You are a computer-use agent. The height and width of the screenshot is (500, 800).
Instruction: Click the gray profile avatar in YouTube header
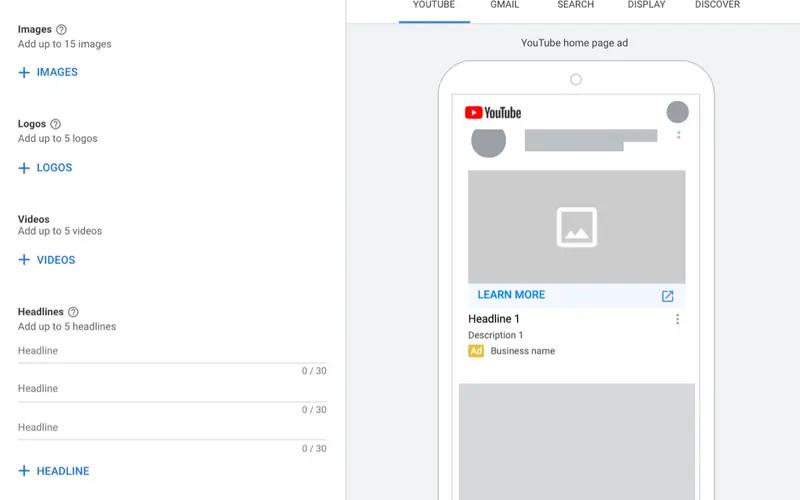point(678,112)
